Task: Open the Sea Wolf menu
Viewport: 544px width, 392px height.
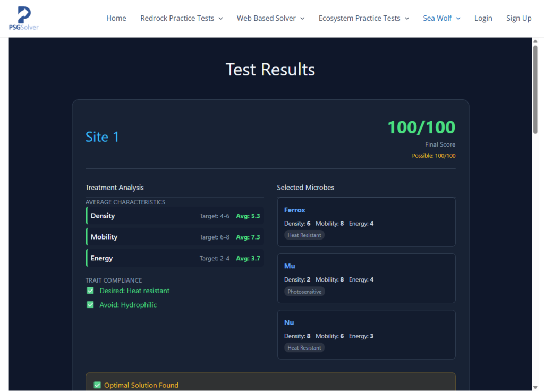Action: (441, 18)
